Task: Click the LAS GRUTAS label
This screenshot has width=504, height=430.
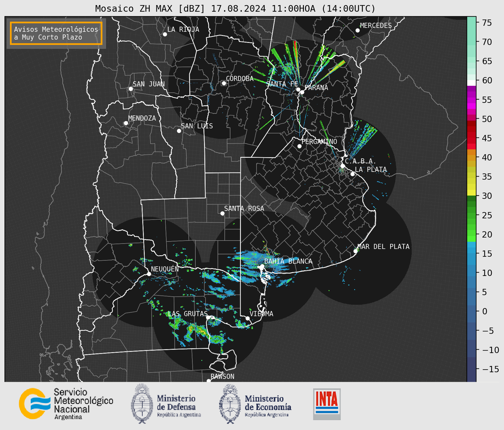Action: (188, 314)
